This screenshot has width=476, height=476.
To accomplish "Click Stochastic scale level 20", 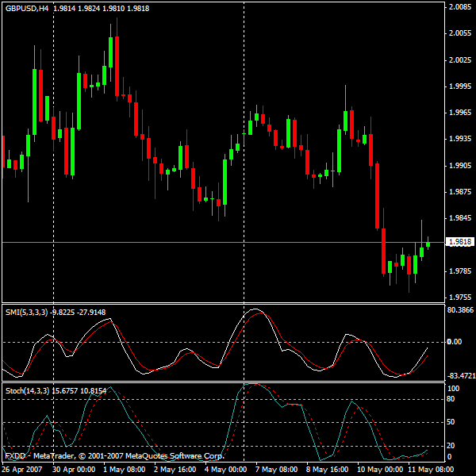I will [x=451, y=446].
